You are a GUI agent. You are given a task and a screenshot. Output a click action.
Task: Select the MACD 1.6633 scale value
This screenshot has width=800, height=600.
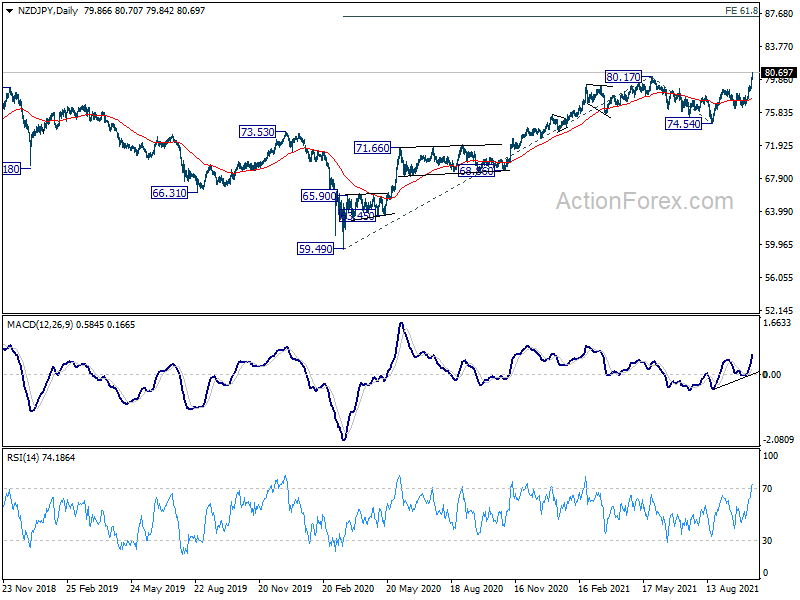click(x=778, y=324)
